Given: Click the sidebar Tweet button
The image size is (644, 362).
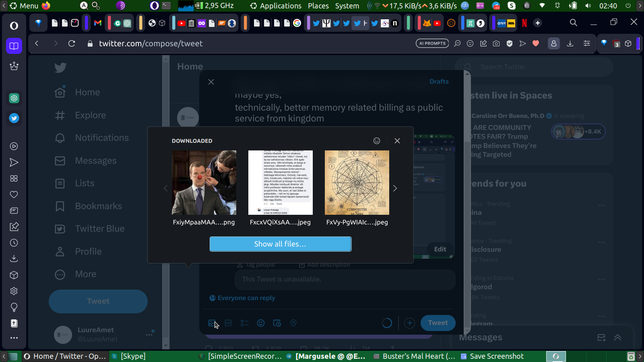Looking at the screenshot, I should point(98,301).
